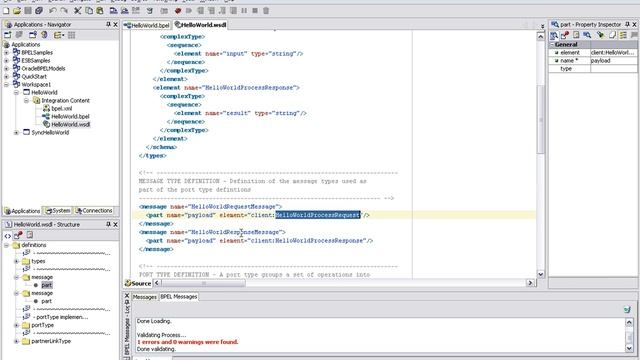This screenshot has height=360, width=640.
Task: Click the Redo arrow in toolbar
Action: pyautogui.click(x=64, y=11)
